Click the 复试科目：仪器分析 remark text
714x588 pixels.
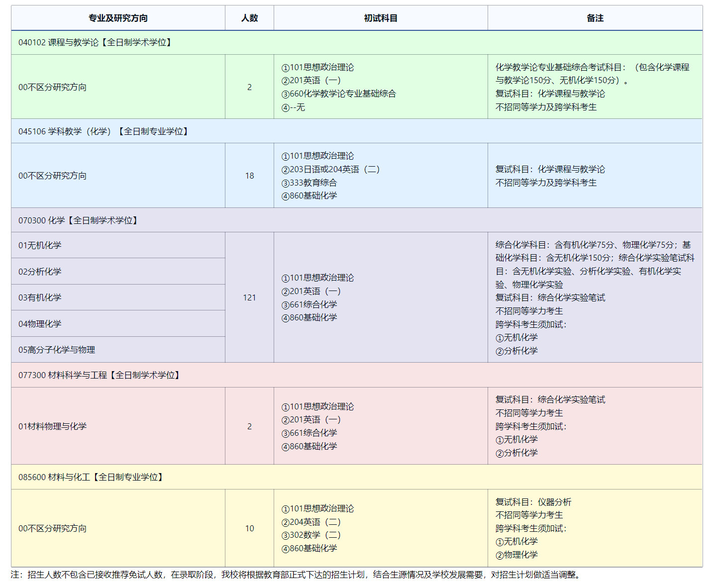click(533, 502)
